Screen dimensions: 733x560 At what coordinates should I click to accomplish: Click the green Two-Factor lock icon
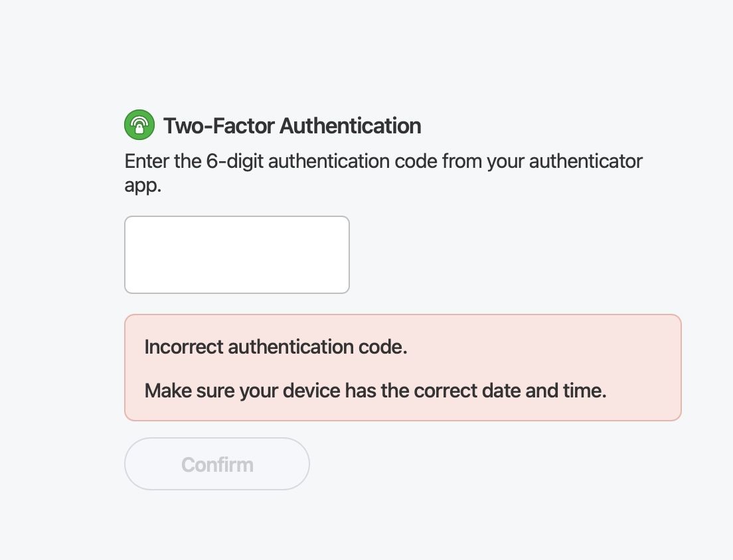pos(139,125)
